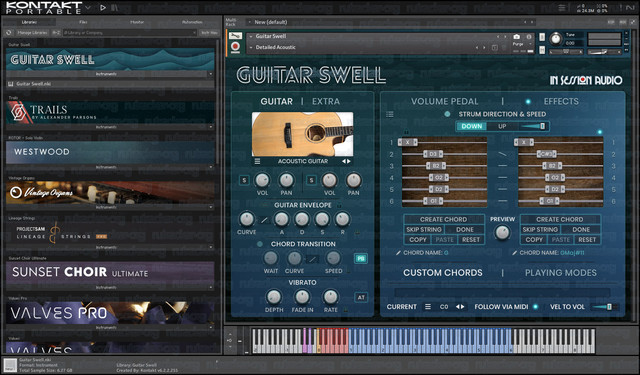The width and height of the screenshot is (640, 375).
Task: Expand Westwood library Instruments dropdown arrow
Action: 211,167
